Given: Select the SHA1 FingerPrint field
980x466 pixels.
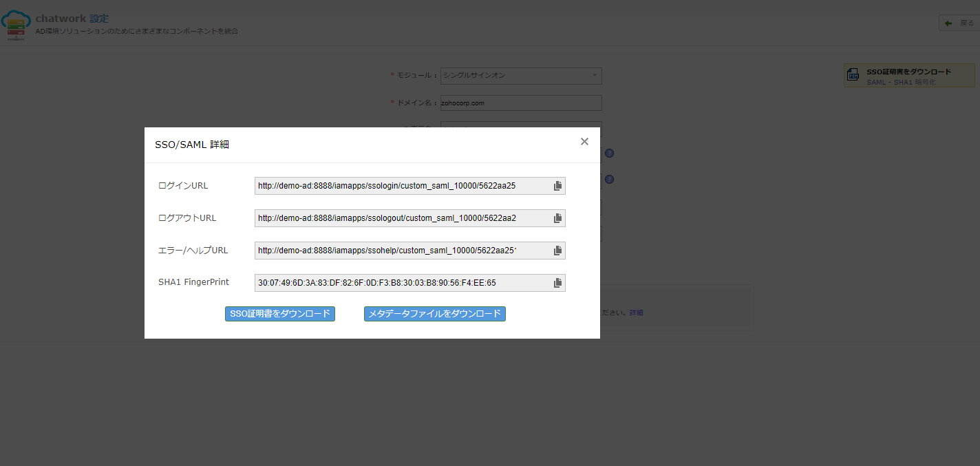Looking at the screenshot, I should [x=410, y=283].
